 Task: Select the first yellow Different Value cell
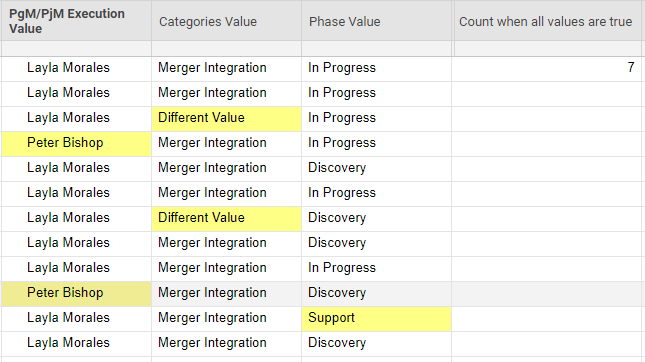tap(226, 118)
